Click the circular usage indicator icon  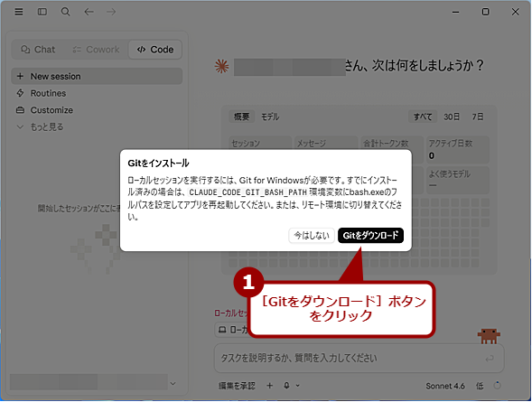tap(497, 386)
